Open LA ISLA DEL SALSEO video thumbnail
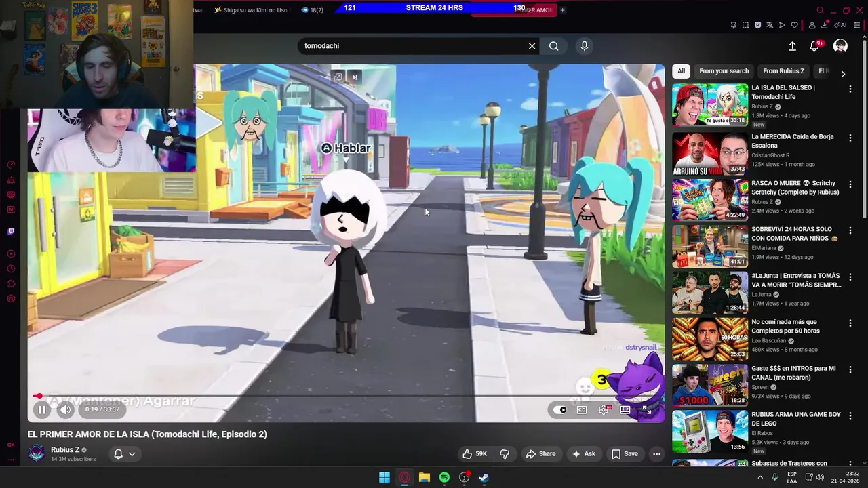This screenshot has width=868, height=488. 710,105
